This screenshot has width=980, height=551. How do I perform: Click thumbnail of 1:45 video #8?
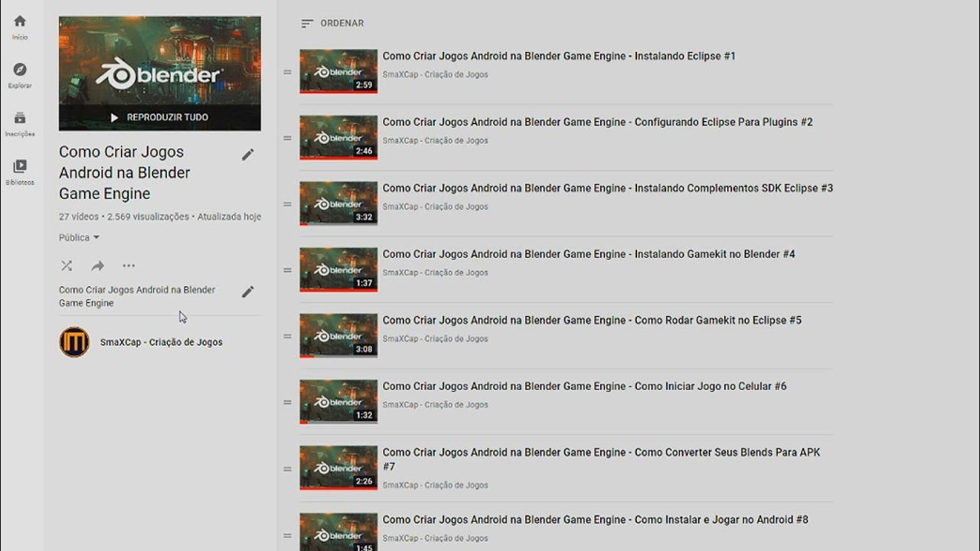338,532
